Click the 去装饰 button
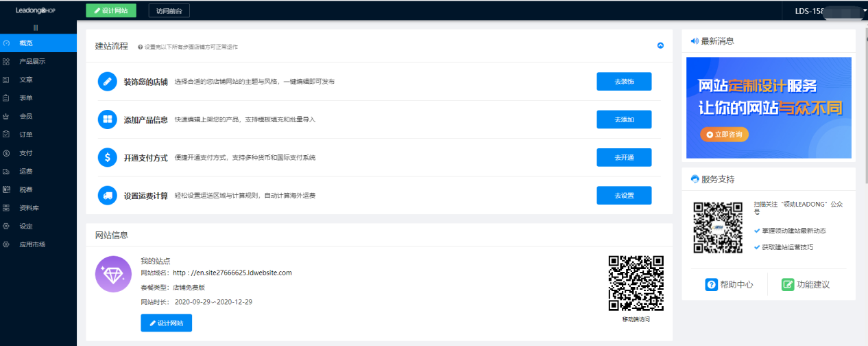Viewport: 868px width, 346px height. coord(624,82)
